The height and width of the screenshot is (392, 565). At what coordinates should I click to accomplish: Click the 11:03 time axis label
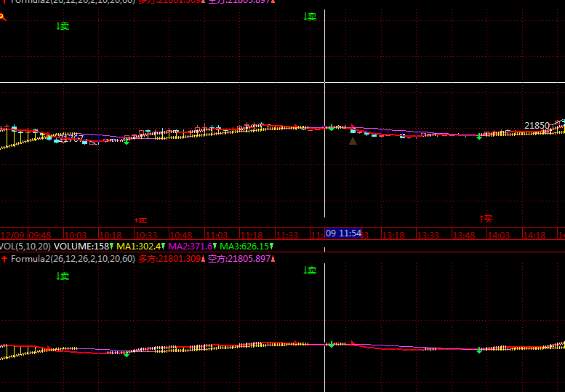click(x=217, y=235)
